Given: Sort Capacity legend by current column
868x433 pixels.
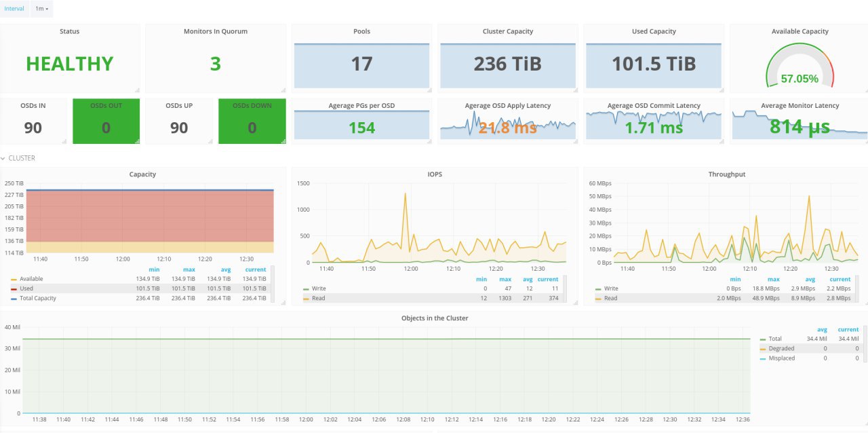Looking at the screenshot, I should (256, 269).
